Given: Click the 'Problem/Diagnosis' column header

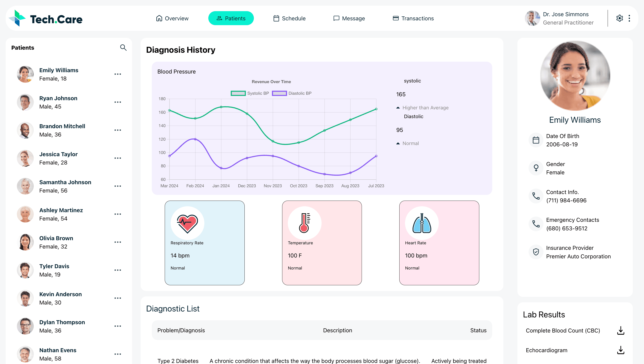Looking at the screenshot, I should click(x=181, y=330).
